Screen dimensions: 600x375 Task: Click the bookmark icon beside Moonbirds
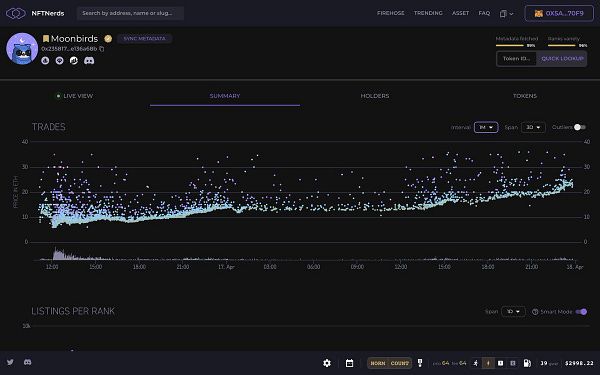click(x=46, y=39)
